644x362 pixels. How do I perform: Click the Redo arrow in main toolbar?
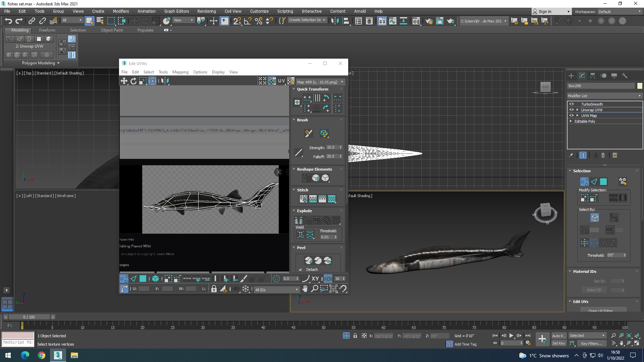[19, 21]
